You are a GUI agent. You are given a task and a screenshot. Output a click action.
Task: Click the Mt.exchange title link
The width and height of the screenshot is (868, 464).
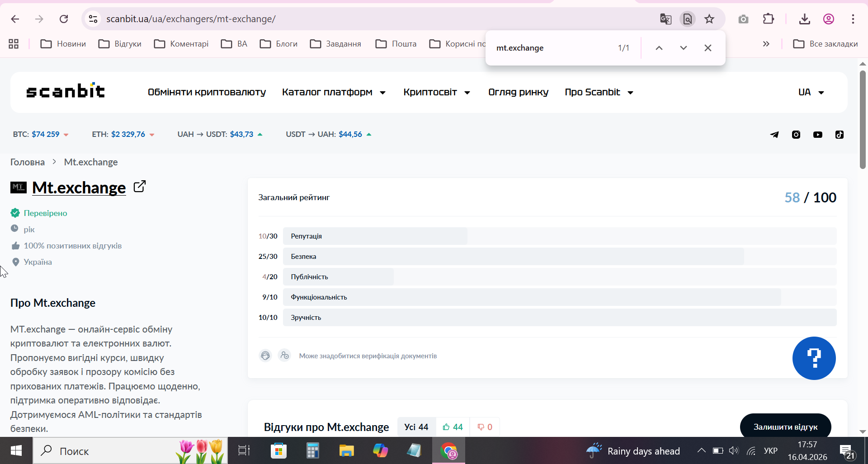(x=79, y=187)
